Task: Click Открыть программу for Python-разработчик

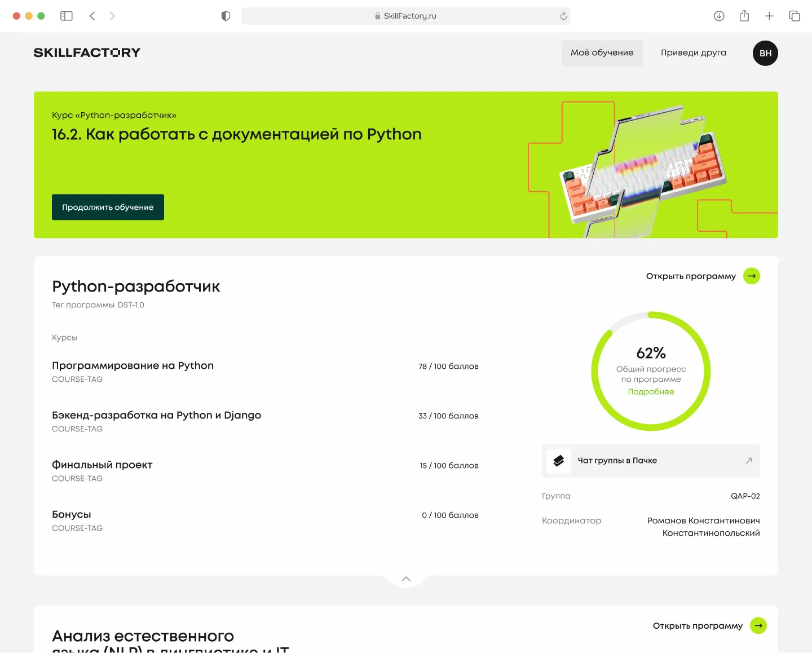Action: [691, 276]
